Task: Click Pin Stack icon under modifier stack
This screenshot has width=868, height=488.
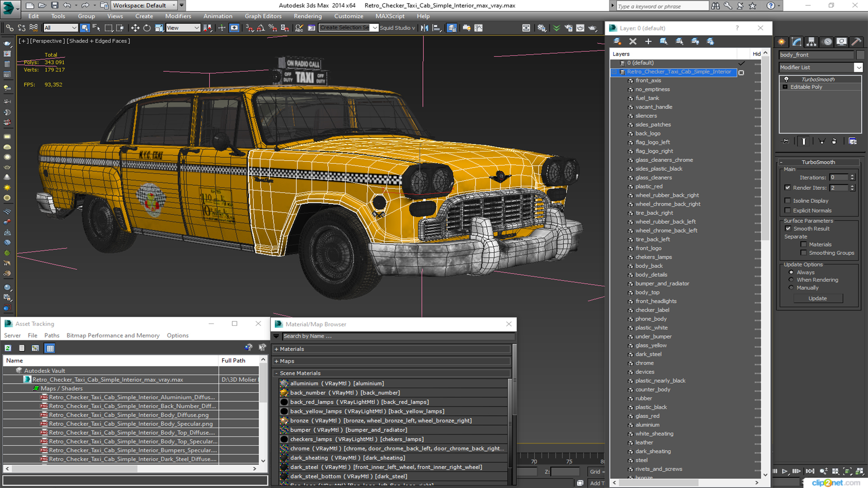Action: (x=786, y=141)
